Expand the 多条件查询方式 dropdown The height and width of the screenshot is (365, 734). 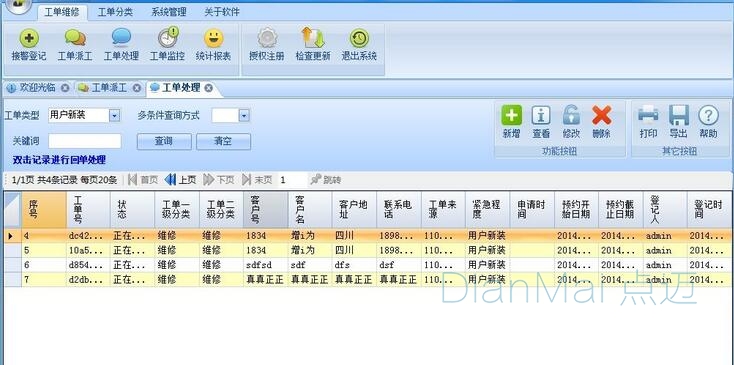[x=244, y=116]
